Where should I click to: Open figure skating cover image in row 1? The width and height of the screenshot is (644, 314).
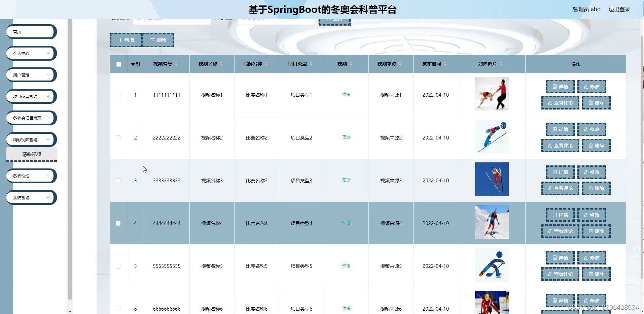pyautogui.click(x=492, y=94)
